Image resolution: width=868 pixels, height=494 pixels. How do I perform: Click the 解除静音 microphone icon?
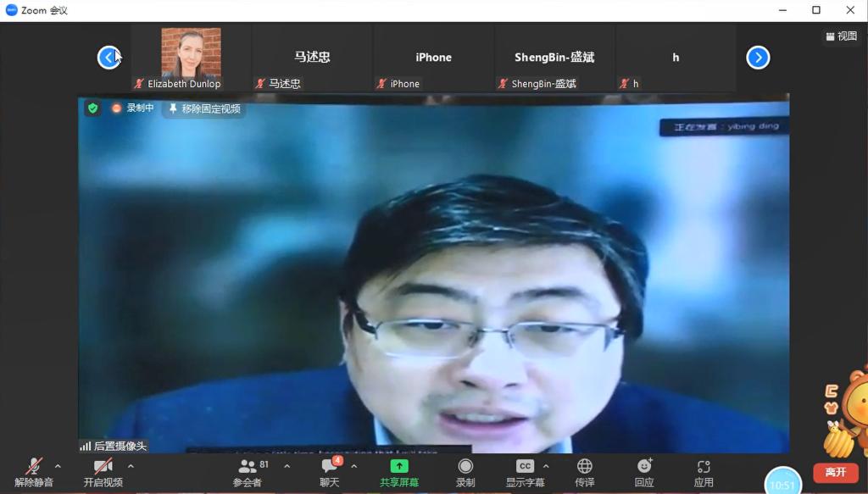click(x=34, y=467)
